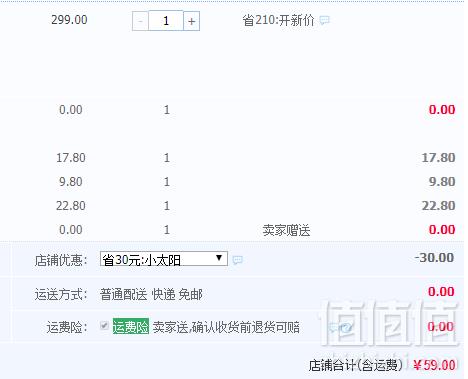468x379 pixels.
Task: Click red 0.00 amount in 运费险 row
Action: coord(441,327)
